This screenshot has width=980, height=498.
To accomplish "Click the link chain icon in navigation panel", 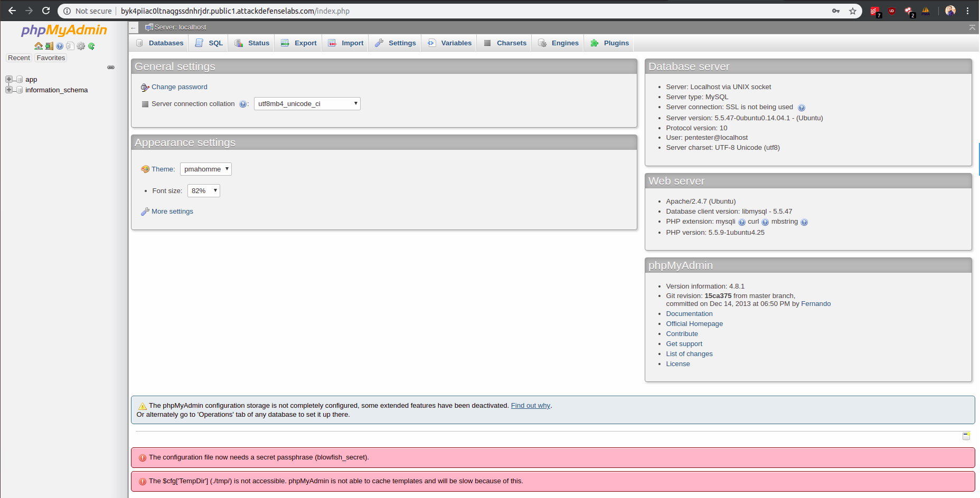I will point(111,68).
